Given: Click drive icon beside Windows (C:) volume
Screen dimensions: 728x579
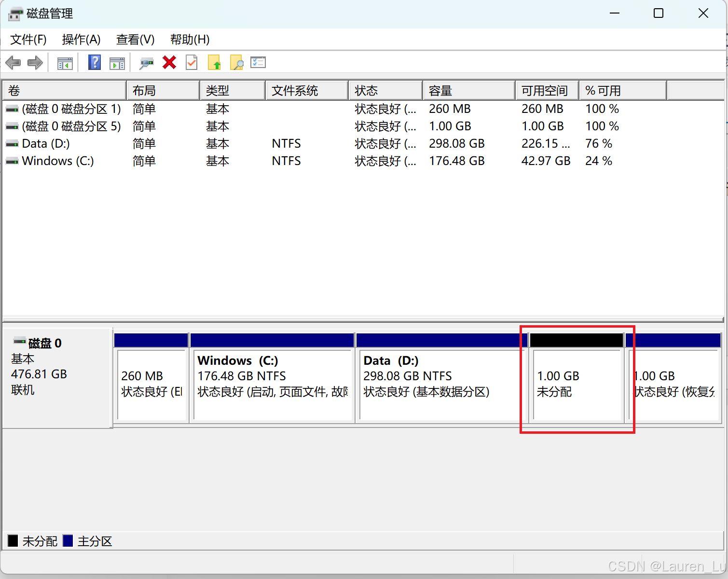Looking at the screenshot, I should point(12,162).
